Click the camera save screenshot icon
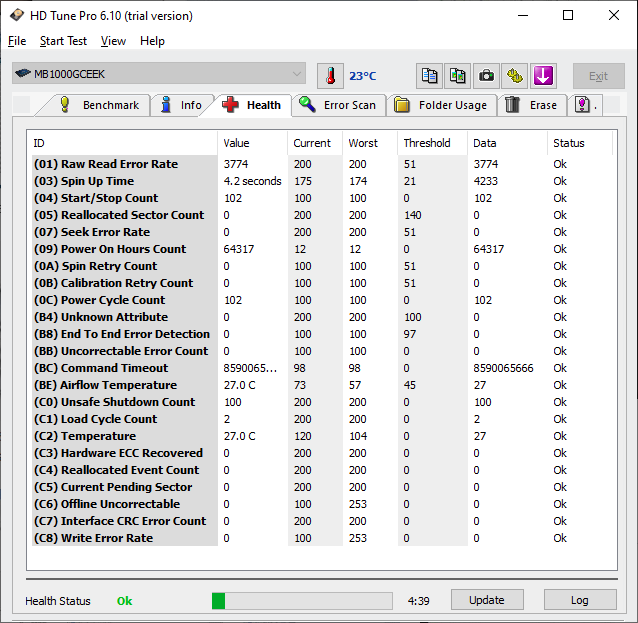The height and width of the screenshot is (623, 638). click(486, 76)
